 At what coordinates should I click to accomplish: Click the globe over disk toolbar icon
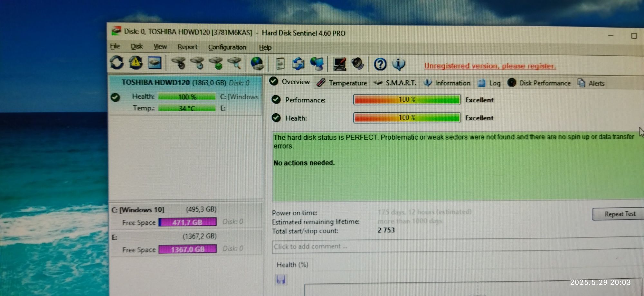click(x=257, y=63)
